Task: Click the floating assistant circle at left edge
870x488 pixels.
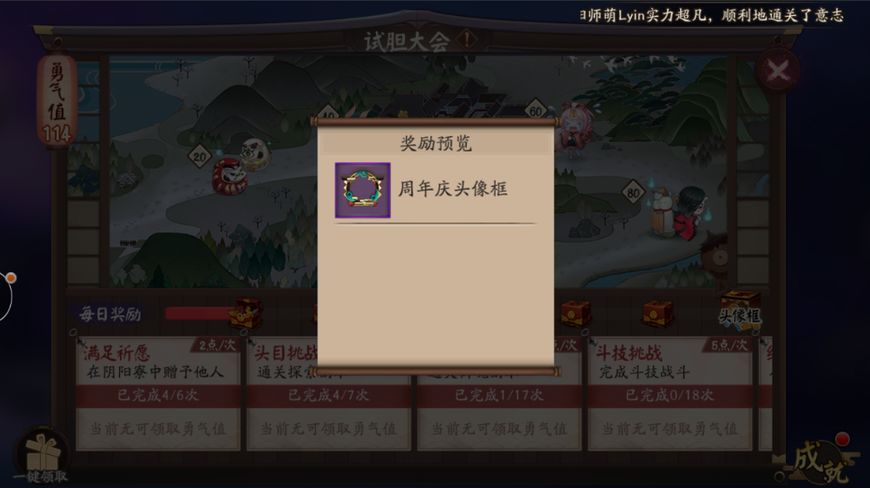Action: point(6,296)
